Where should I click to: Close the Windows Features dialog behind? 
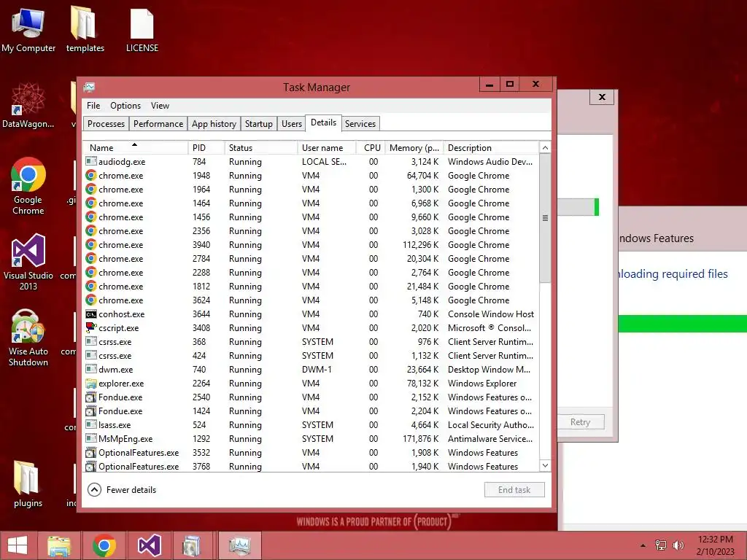(x=602, y=97)
